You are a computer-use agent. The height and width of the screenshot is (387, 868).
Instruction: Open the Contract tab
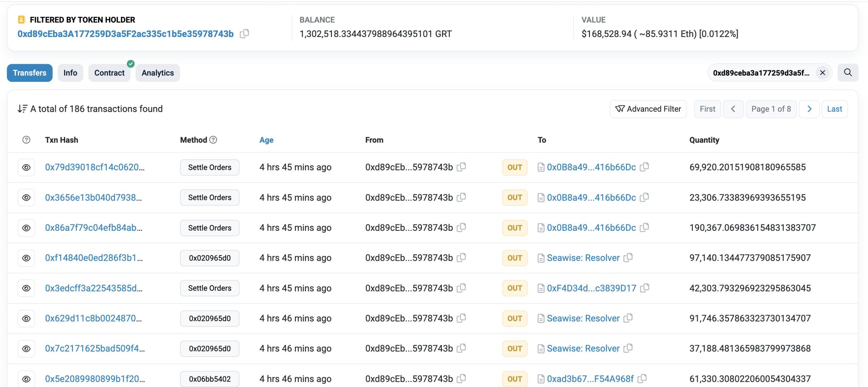109,73
